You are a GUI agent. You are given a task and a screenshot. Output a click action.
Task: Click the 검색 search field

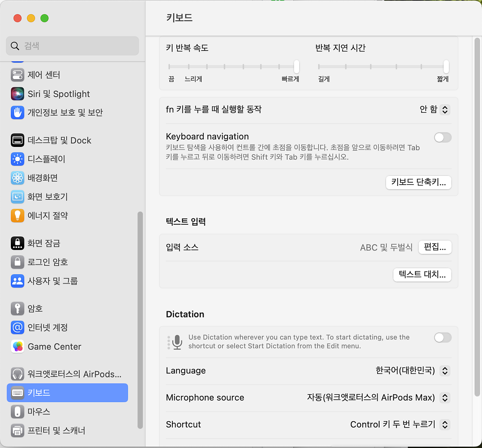(72, 46)
